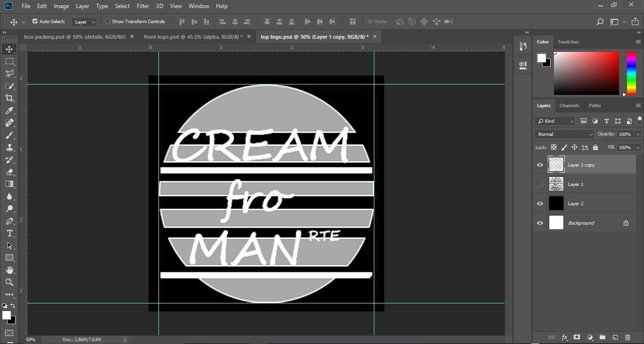Viewport: 644px width, 344px height.
Task: Select the Dodge tool
Action: click(9, 209)
